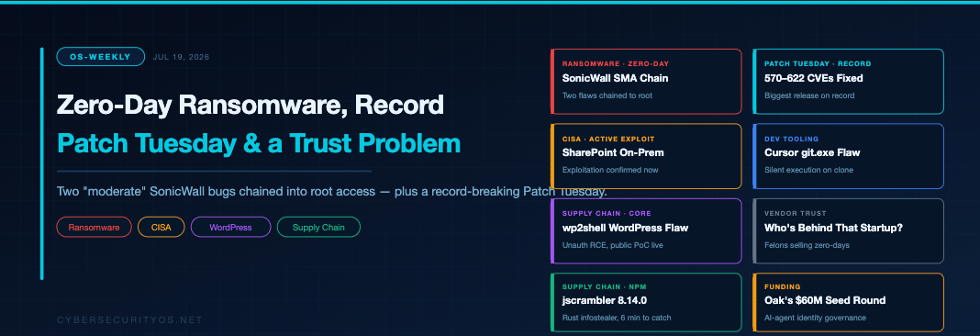The width and height of the screenshot is (980, 336).
Task: Open the SharePoint On-Prem card
Action: click(x=646, y=156)
